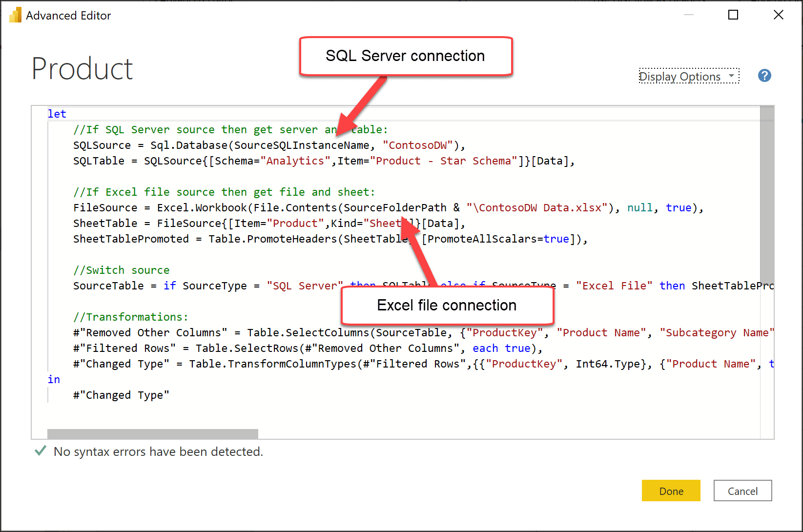
Task: Click the #"Removed Other Columns" step name
Action: [150, 332]
